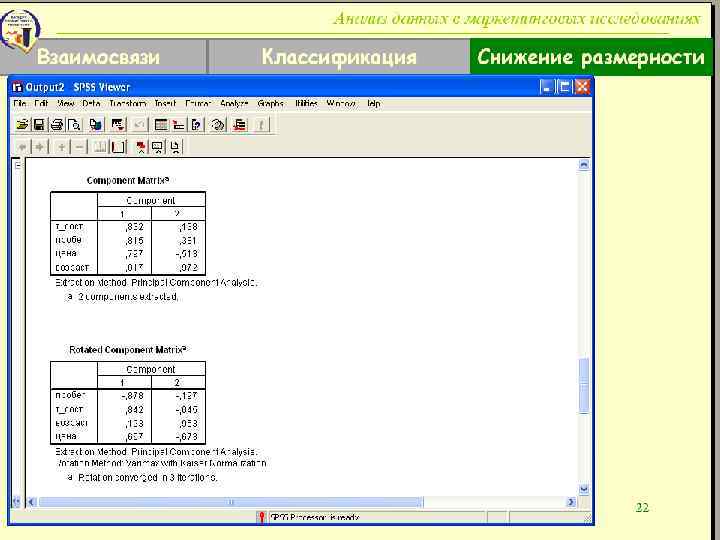This screenshot has height=540, width=720.
Task: Click the Insert Title toolbar icon
Action: 158,147
